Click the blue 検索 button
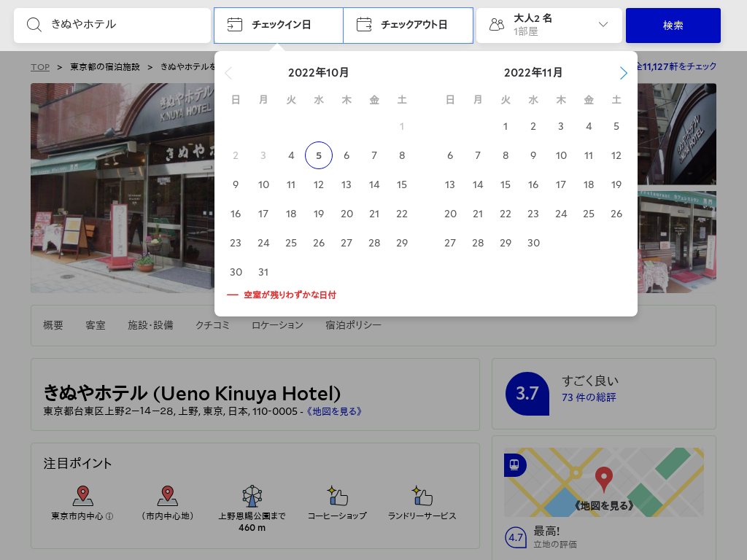Viewport: 747px width, 560px height. (x=673, y=26)
